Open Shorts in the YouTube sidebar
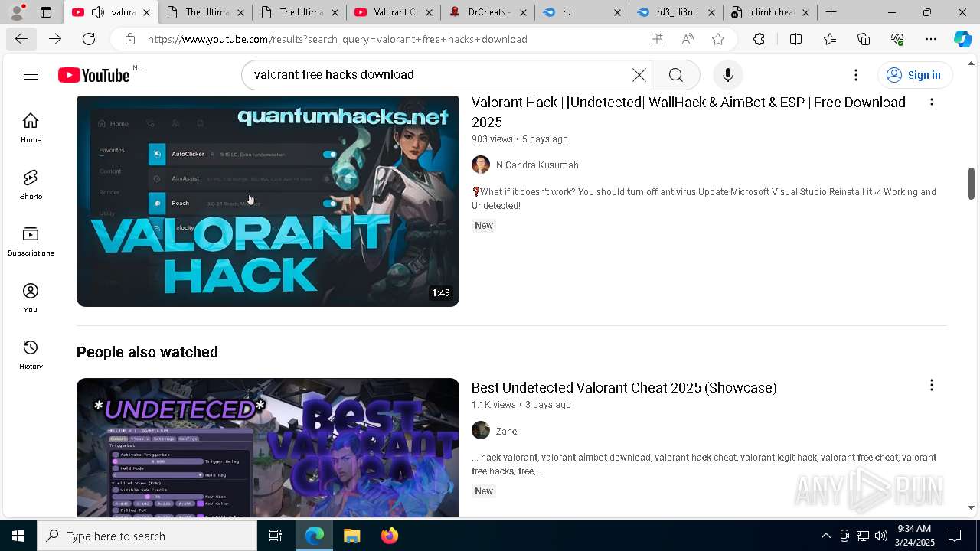This screenshot has width=980, height=551. [x=31, y=184]
